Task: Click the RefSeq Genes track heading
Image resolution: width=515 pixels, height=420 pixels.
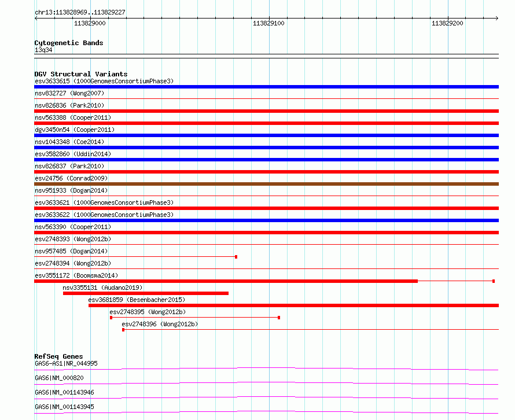Action: (58, 356)
